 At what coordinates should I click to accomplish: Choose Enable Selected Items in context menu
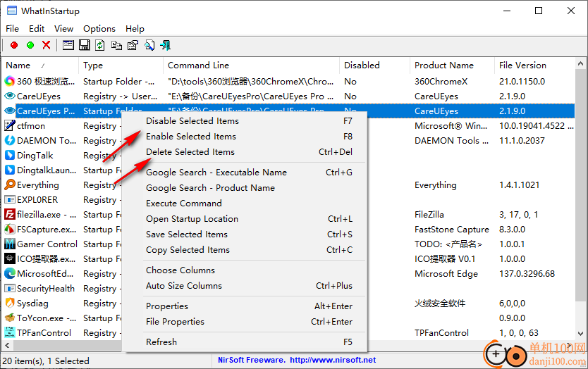coord(245,137)
